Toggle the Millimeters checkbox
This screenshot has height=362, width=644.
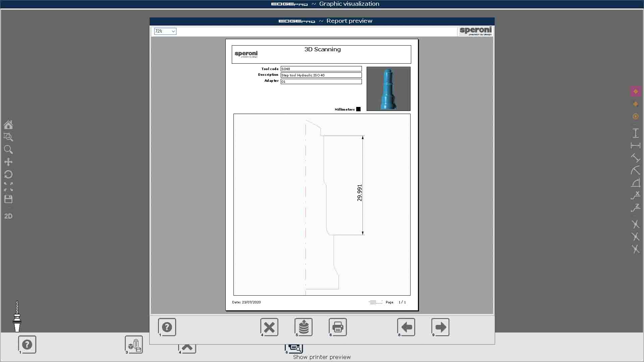pos(358,109)
